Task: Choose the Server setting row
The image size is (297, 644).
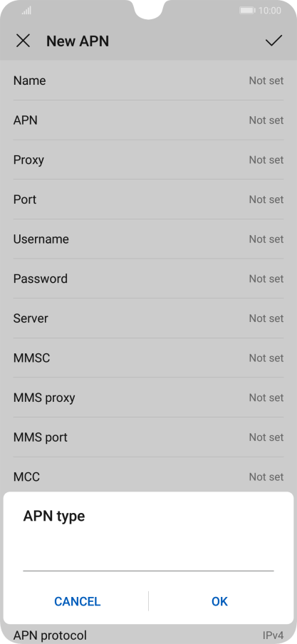Action: (148, 318)
